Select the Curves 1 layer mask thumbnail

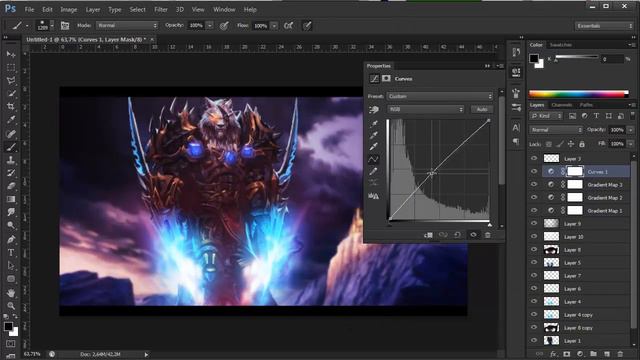pos(575,171)
